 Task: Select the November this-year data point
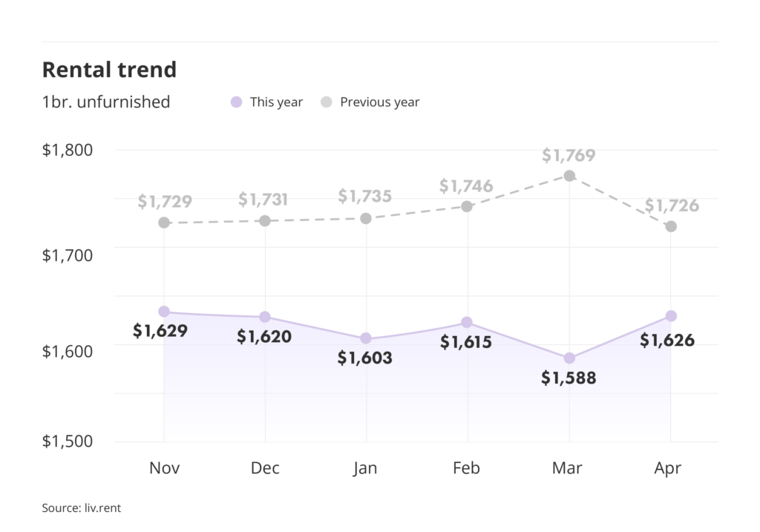[x=164, y=312]
